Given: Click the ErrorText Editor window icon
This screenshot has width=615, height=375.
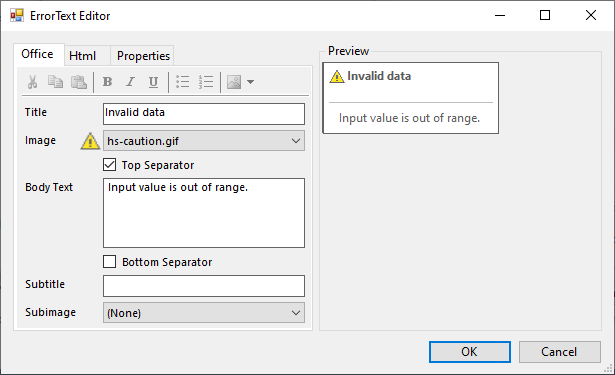Looking at the screenshot, I should 17,15.
